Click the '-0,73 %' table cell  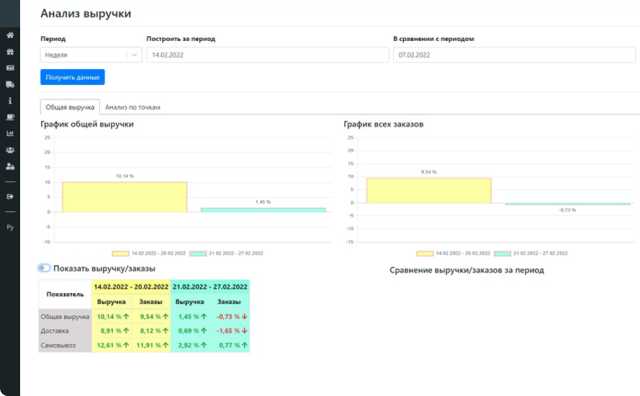click(x=231, y=316)
